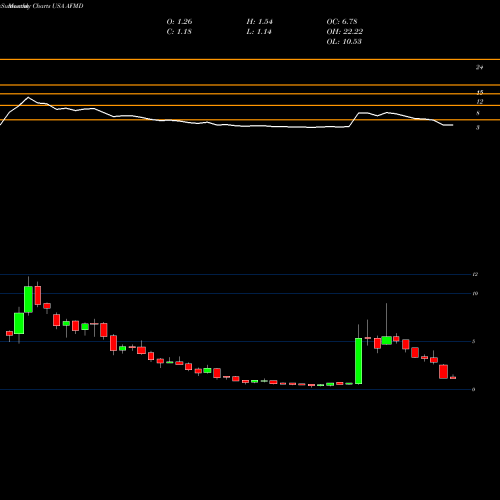Click the end point of the white indicator line

point(452,125)
